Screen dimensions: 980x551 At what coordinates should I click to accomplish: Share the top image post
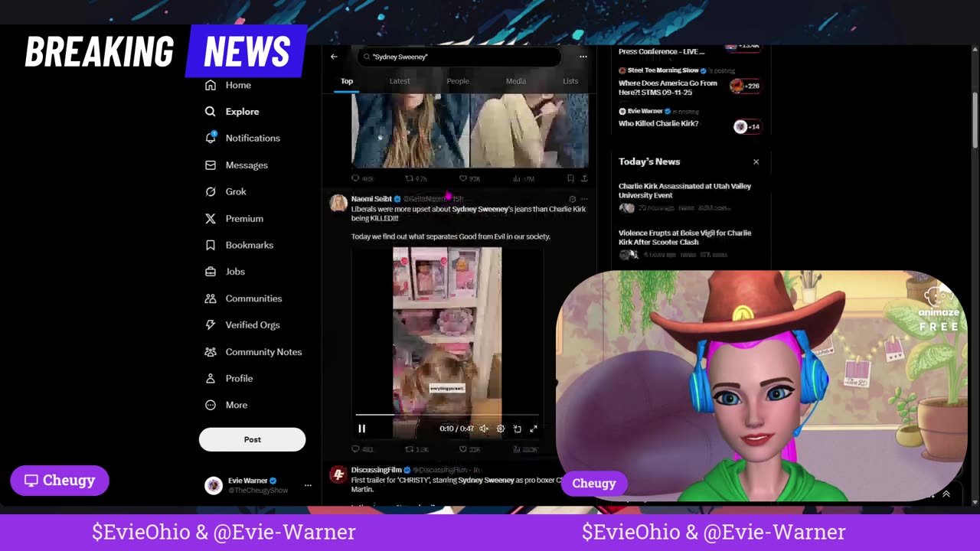coord(584,178)
